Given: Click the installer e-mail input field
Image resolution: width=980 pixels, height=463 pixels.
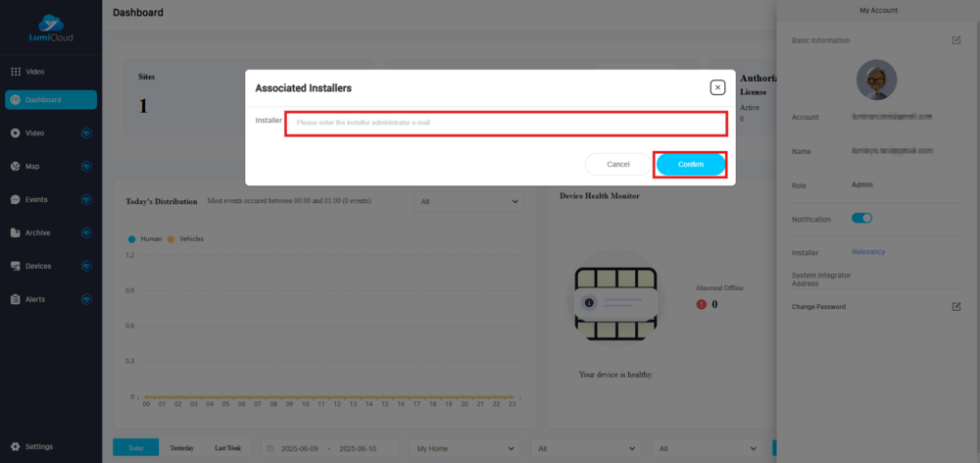Looking at the screenshot, I should pos(506,123).
